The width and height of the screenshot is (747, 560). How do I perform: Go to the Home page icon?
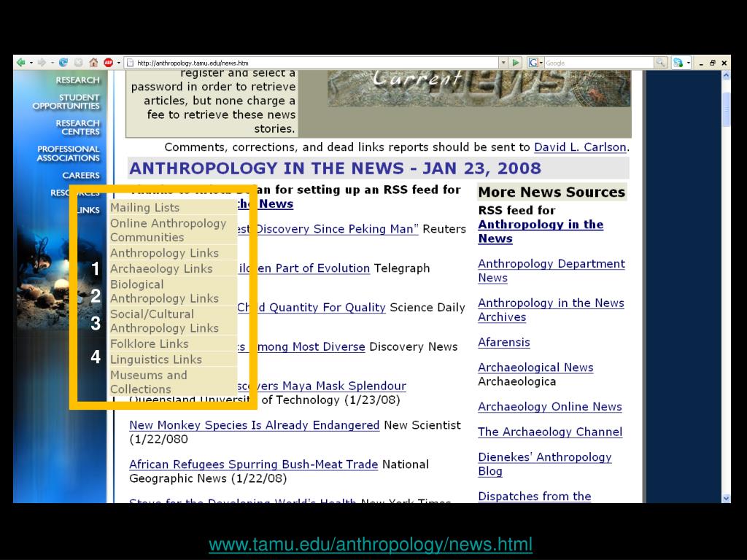(x=93, y=63)
